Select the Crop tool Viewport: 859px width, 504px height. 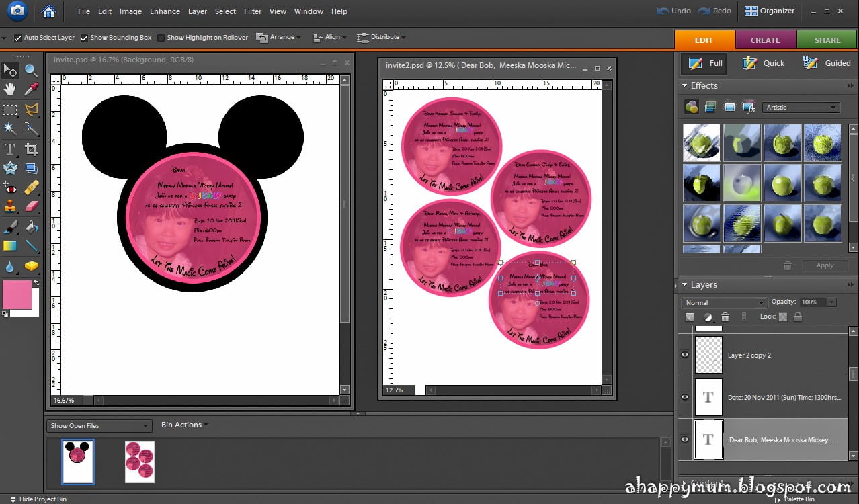pos(31,149)
